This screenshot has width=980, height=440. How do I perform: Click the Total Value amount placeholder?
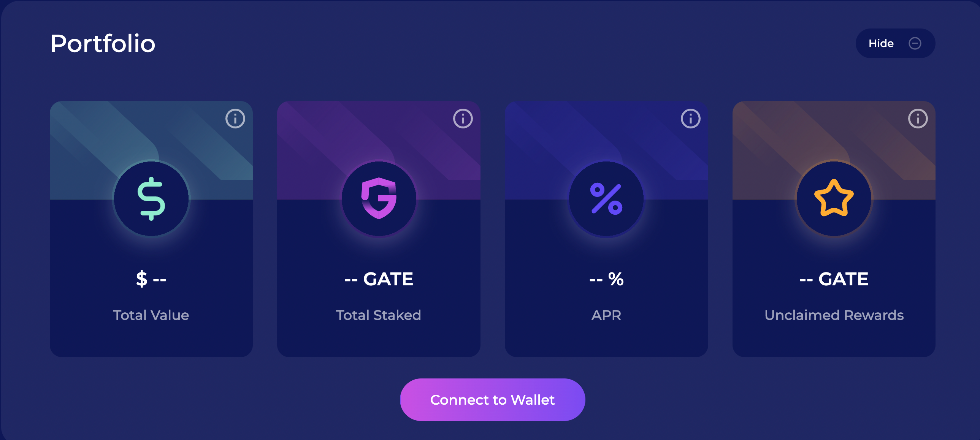coord(151,279)
